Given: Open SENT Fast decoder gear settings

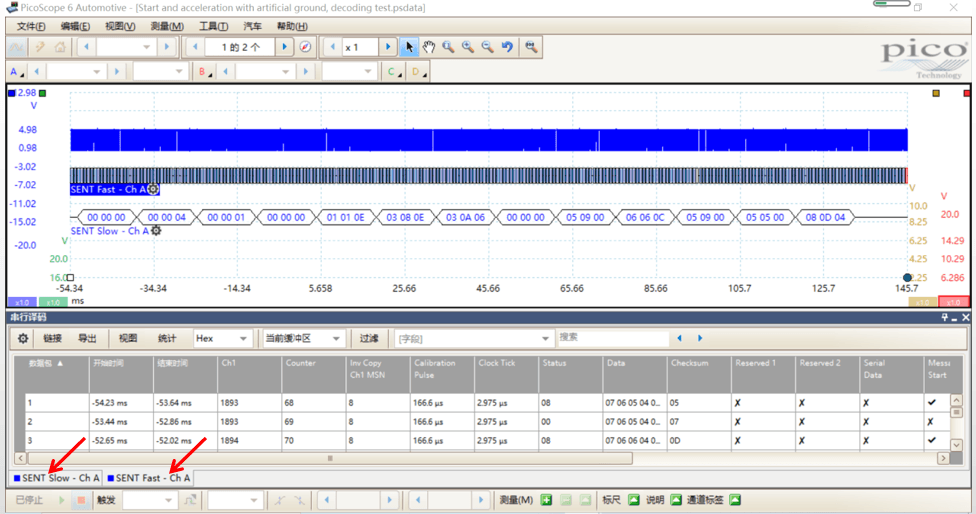Looking at the screenshot, I should tap(153, 189).
